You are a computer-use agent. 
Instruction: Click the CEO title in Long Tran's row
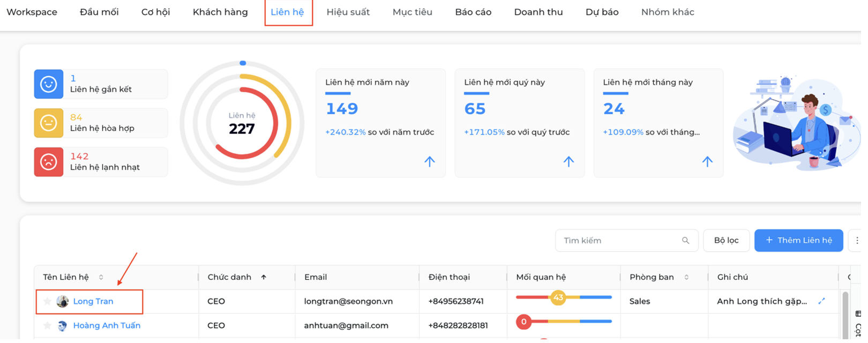point(216,301)
